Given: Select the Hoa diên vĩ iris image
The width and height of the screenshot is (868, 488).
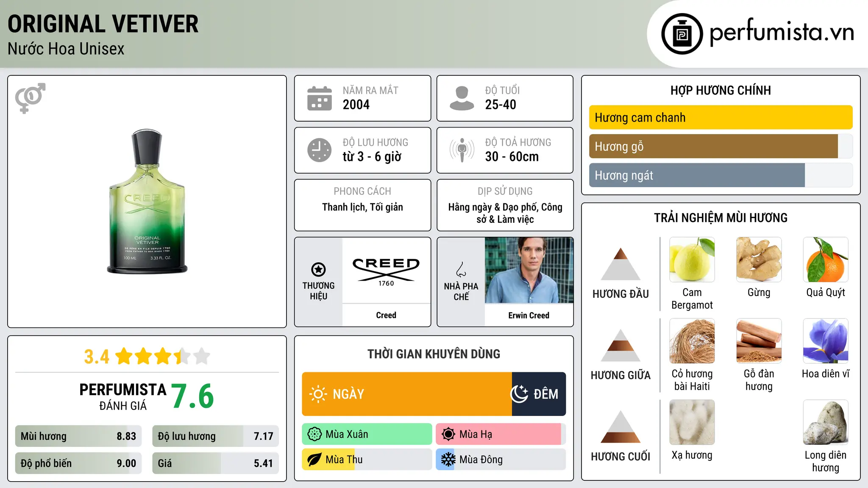Looking at the screenshot, I should pyautogui.click(x=826, y=341).
